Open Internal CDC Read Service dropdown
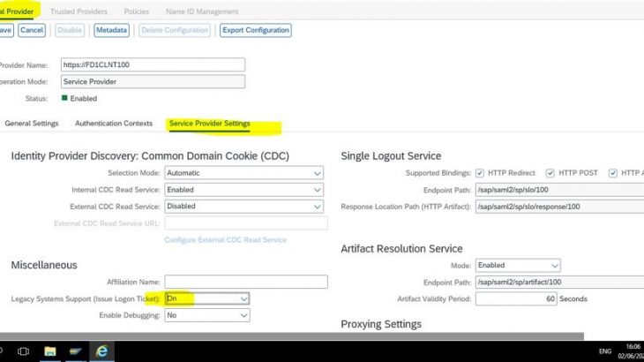 243,190
